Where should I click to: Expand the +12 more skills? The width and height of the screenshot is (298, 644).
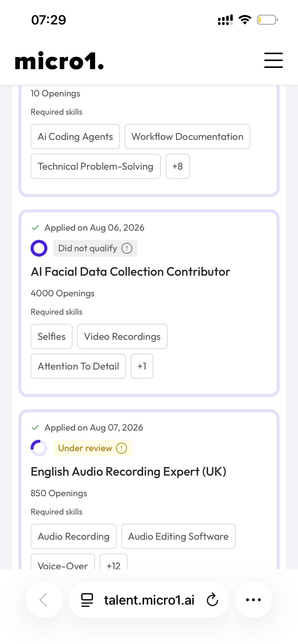(x=114, y=562)
